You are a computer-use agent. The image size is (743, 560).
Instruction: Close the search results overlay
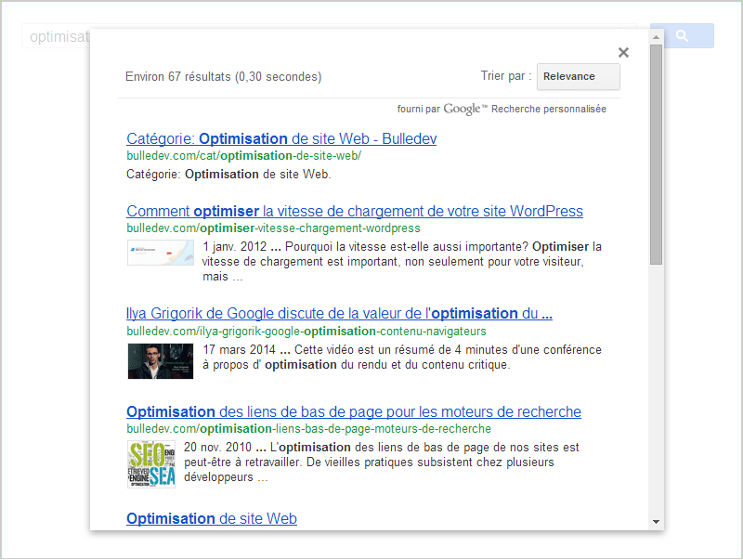point(623,53)
